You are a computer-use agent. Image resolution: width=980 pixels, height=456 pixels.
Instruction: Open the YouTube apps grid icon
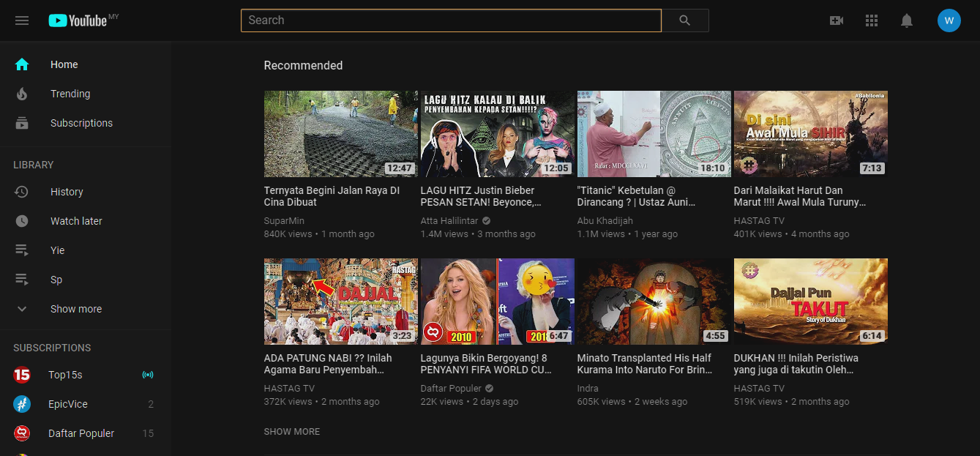(871, 20)
